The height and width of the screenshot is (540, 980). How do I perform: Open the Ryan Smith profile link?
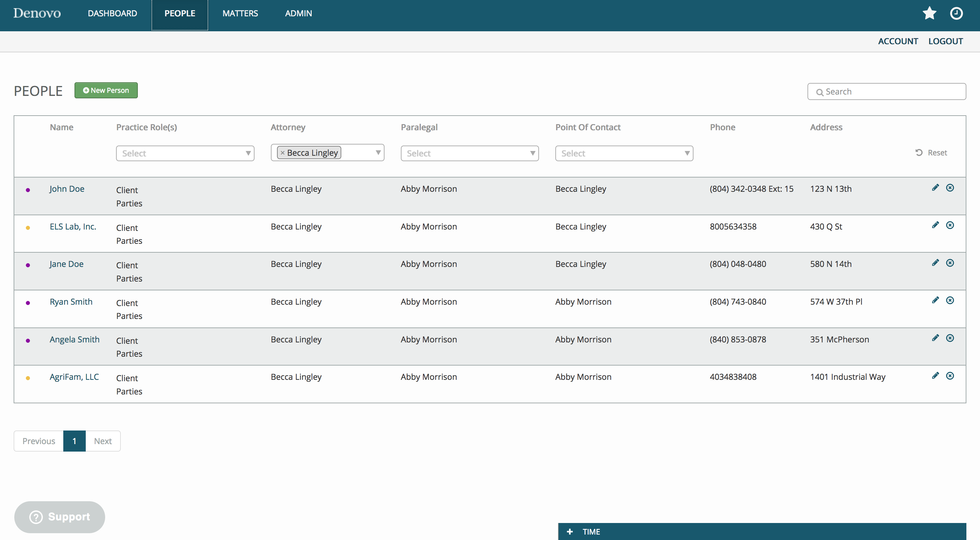click(71, 302)
